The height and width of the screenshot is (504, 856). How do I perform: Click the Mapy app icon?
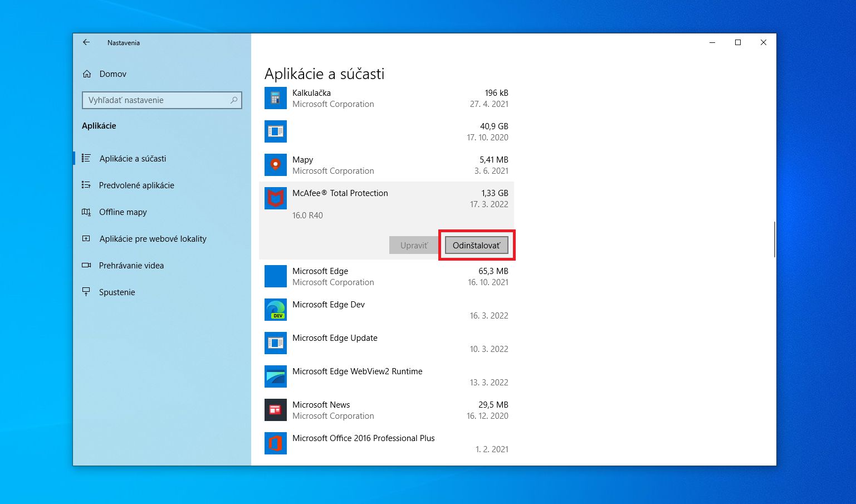coord(276,165)
